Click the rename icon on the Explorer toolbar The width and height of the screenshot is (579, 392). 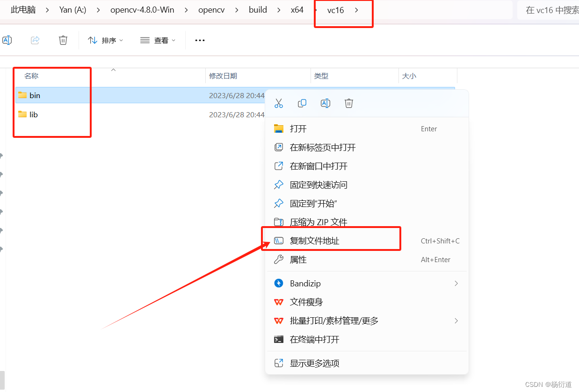(7, 40)
